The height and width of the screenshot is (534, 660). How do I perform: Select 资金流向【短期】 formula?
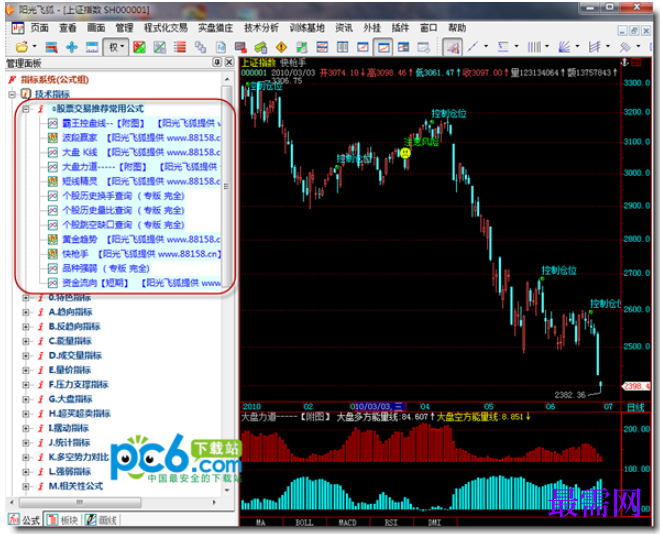pyautogui.click(x=141, y=283)
